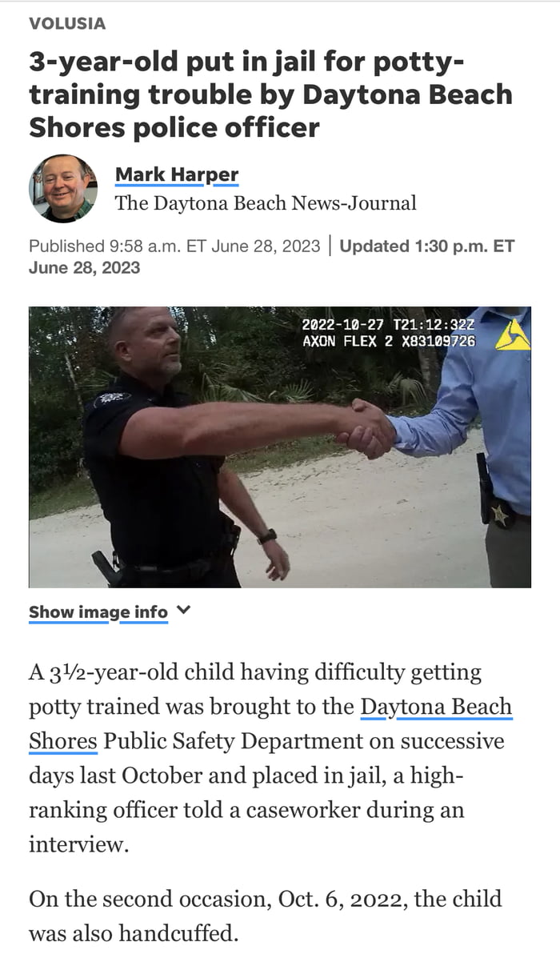Viewport: 560px width, 954px height.
Task: Click the yellow Axon logo in the photo
Action: point(511,335)
